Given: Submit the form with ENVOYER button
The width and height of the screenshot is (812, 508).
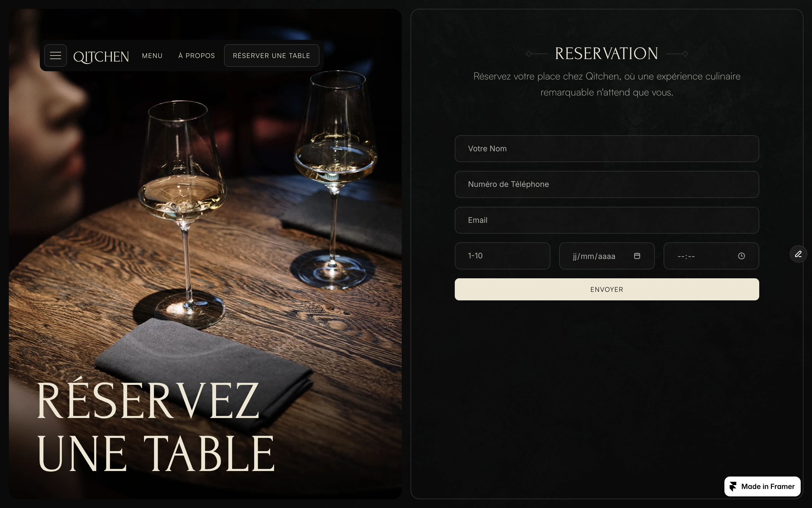Looking at the screenshot, I should 606,289.
